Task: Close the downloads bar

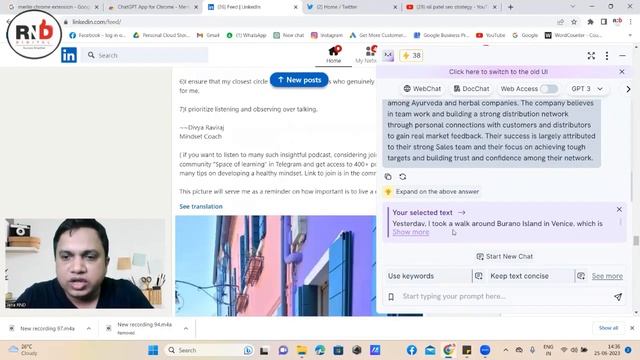Action: [x=632, y=328]
